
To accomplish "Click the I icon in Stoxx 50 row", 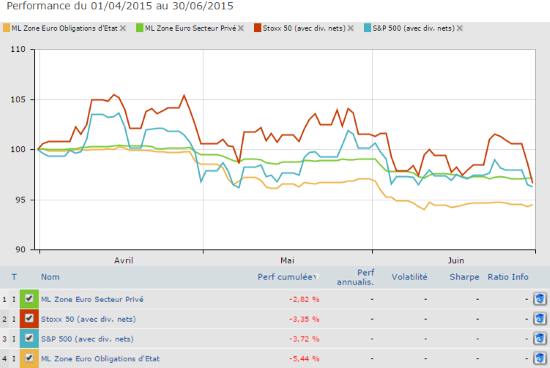I will coord(14,319).
